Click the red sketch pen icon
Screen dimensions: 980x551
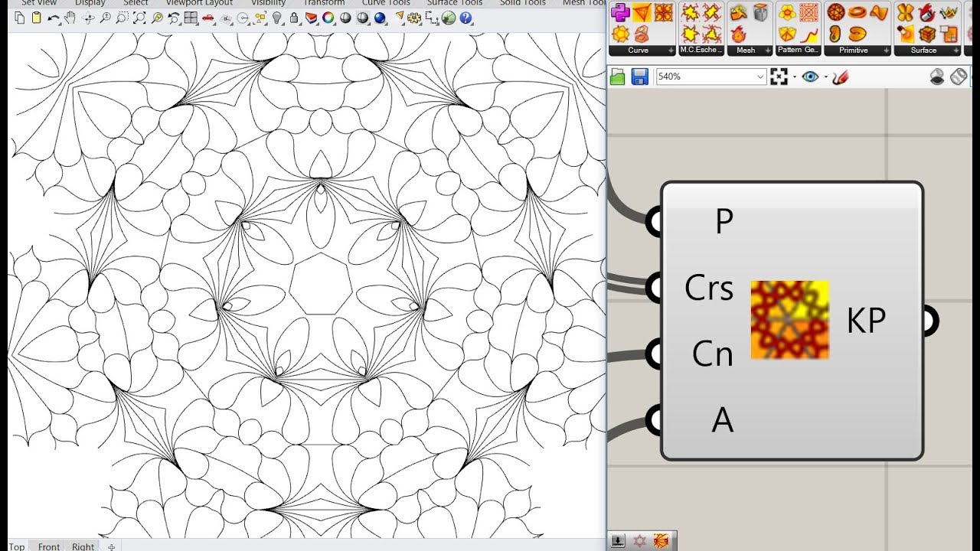(x=841, y=77)
